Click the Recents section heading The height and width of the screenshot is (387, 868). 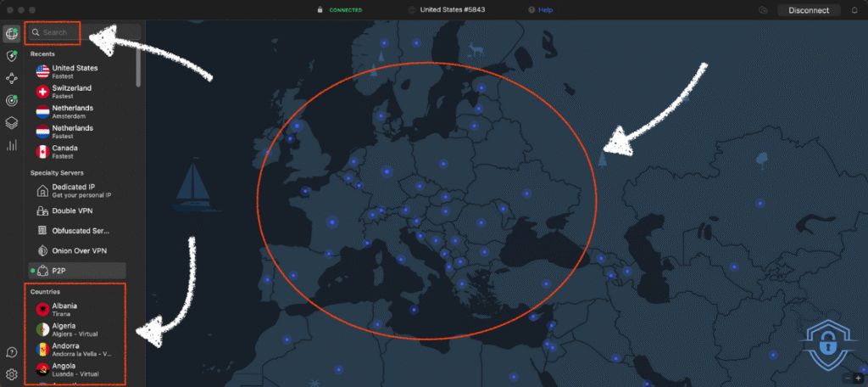click(42, 53)
